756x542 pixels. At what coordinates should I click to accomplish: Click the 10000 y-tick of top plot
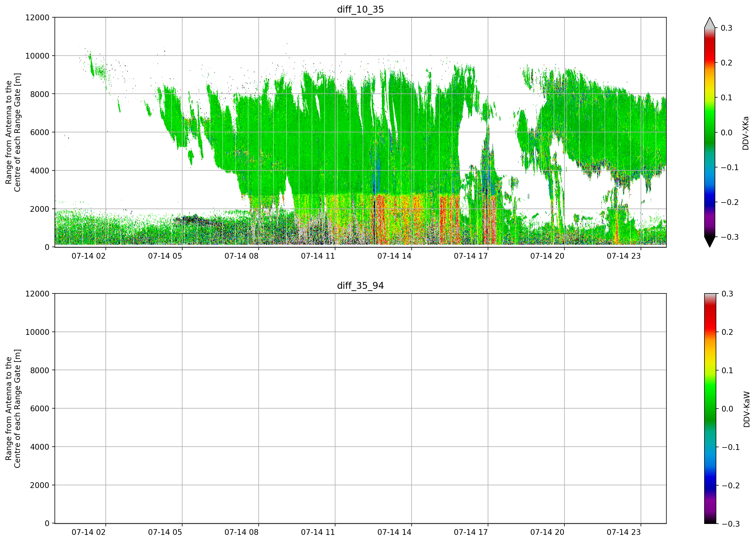pos(37,56)
